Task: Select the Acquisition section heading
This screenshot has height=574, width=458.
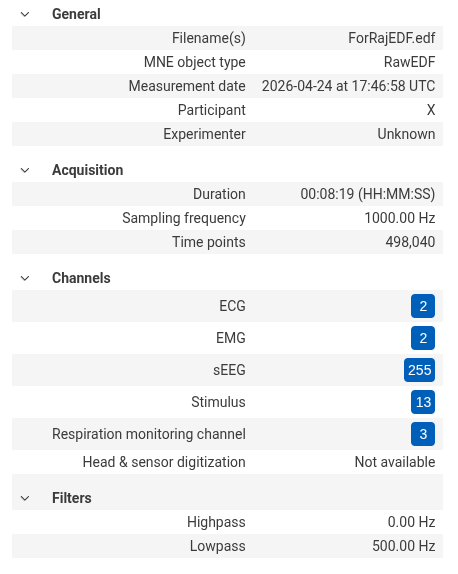Action: point(87,170)
